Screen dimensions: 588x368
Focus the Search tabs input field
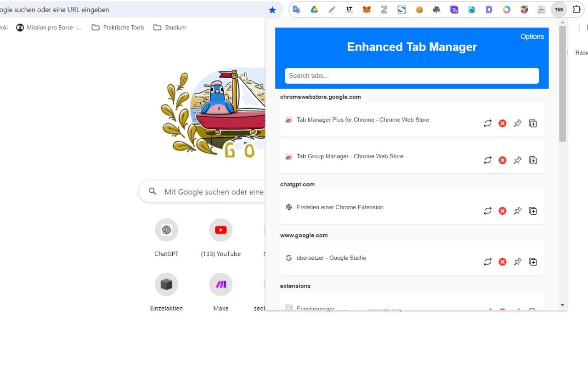[x=412, y=76]
